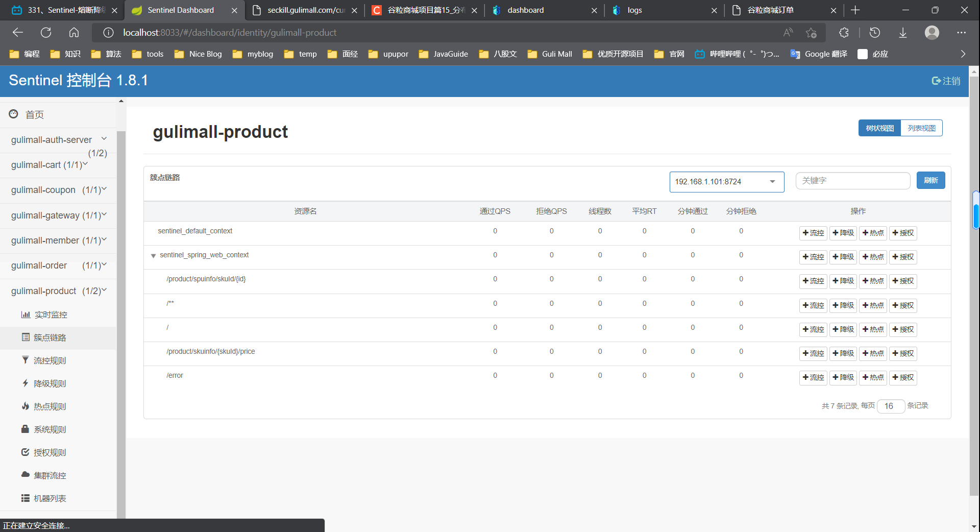Reload the page with refresh icon

tap(46, 33)
